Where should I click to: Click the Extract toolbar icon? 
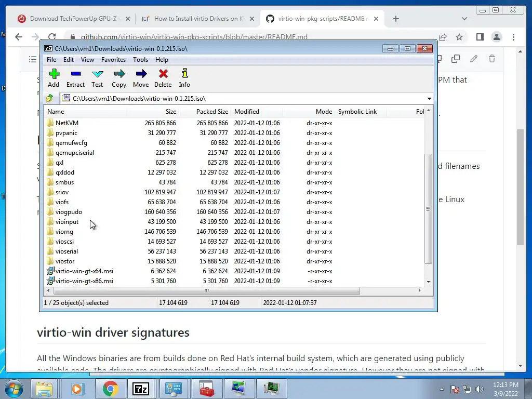pyautogui.click(x=75, y=78)
